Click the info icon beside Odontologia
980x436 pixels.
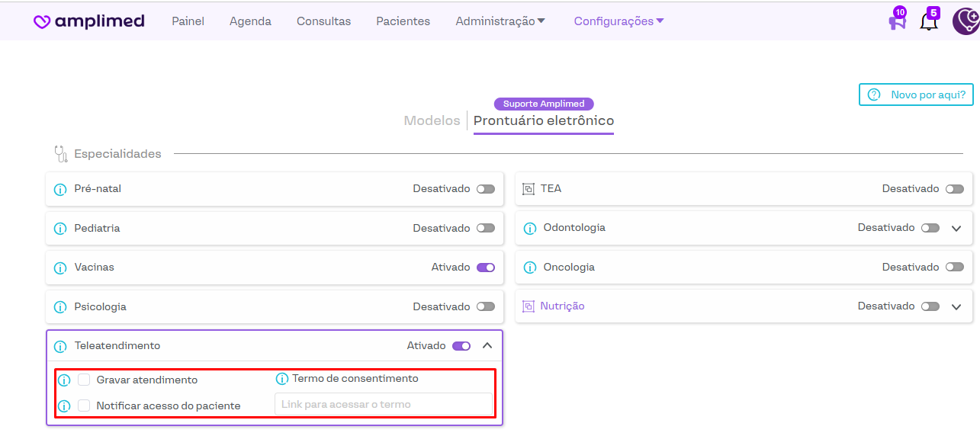point(530,228)
